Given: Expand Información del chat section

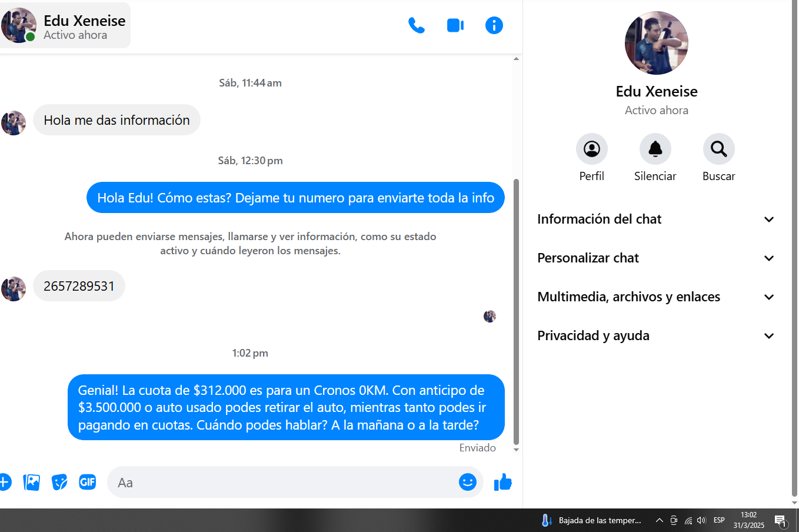Looking at the screenshot, I should coord(656,219).
